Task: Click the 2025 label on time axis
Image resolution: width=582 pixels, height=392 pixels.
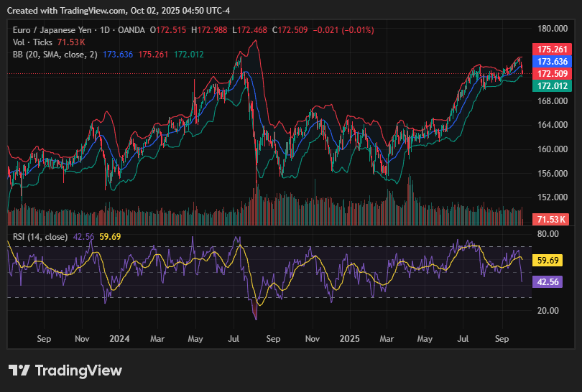Action: pyautogui.click(x=349, y=337)
